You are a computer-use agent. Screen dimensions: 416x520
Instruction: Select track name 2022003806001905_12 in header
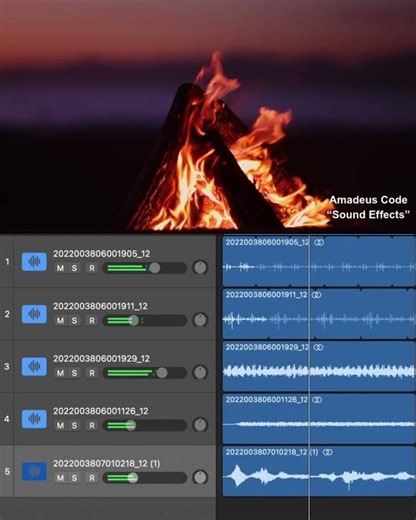pos(102,254)
